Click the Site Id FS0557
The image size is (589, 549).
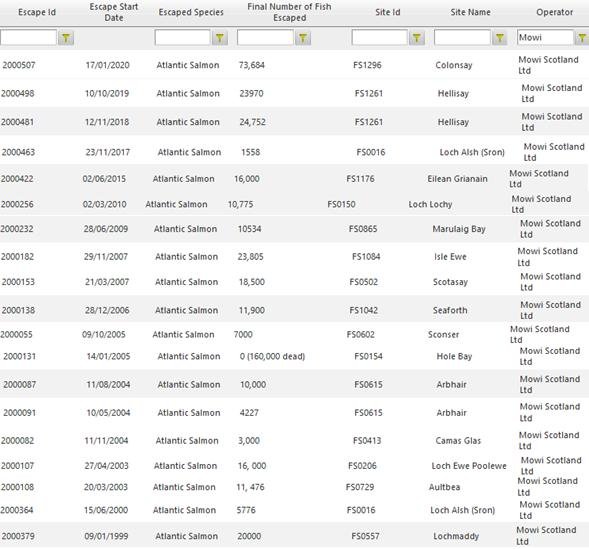365,536
